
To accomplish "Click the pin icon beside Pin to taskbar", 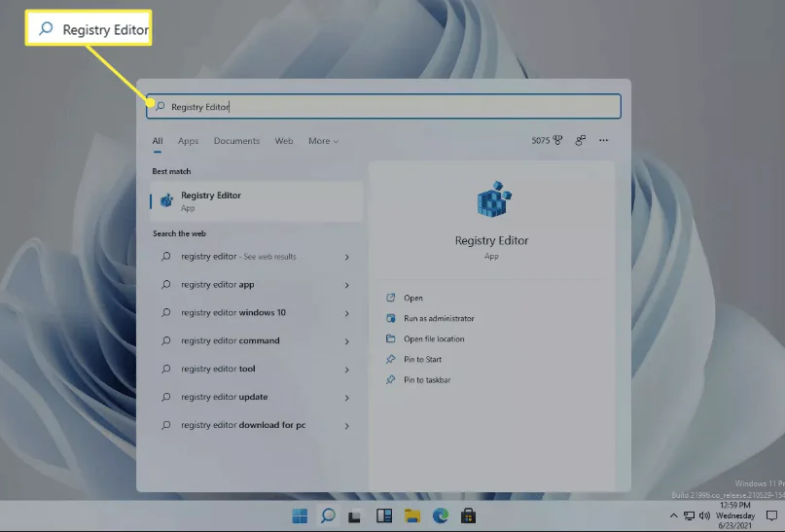I will click(x=390, y=379).
